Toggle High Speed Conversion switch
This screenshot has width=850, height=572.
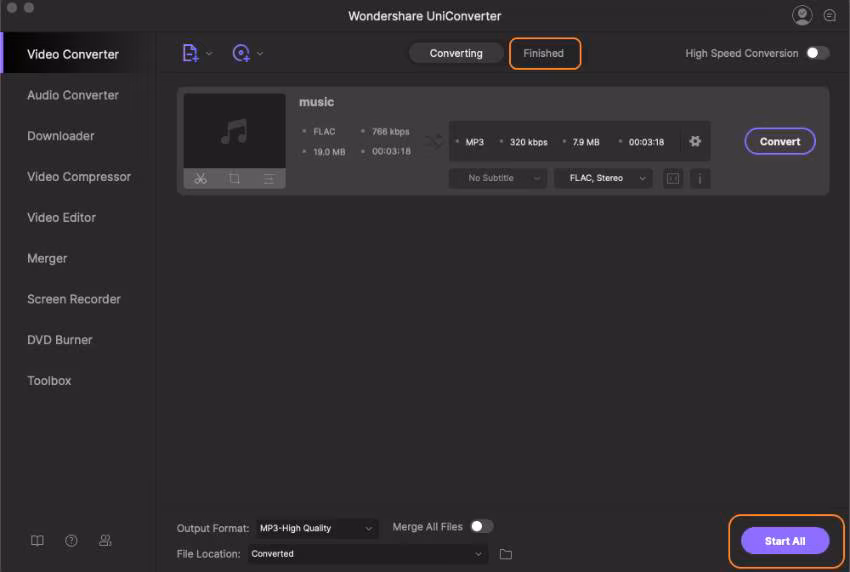817,53
